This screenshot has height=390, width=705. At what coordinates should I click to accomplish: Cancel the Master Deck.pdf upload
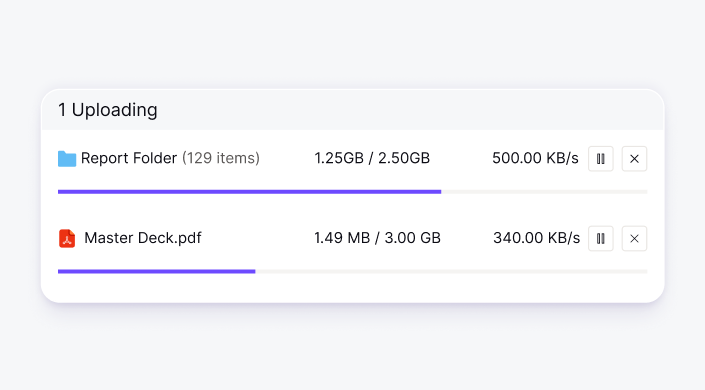[x=634, y=238]
